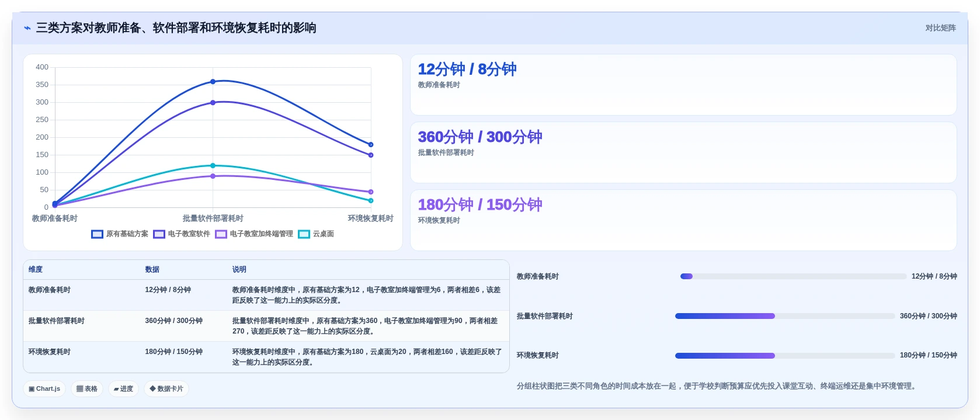Click the 原有基础方案 legend label
Viewport: 980px width, 420px height.
click(127, 234)
